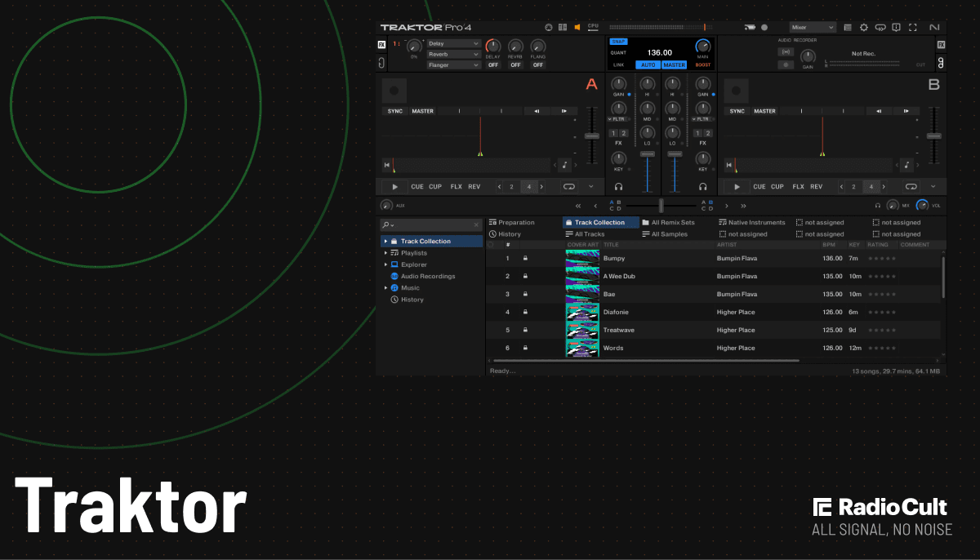The image size is (980, 560).
Task: Enable SYNC on Deck A
Action: tap(395, 111)
